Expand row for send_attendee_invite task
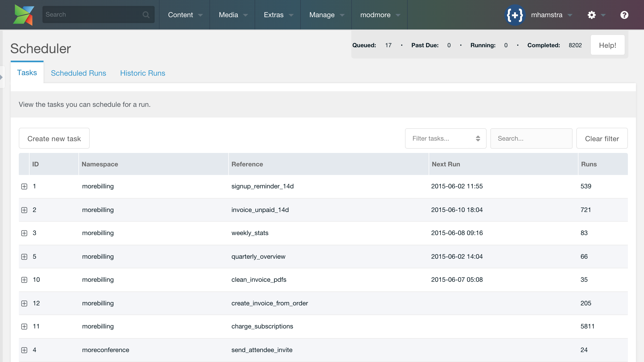The height and width of the screenshot is (362, 644). pos(24,350)
